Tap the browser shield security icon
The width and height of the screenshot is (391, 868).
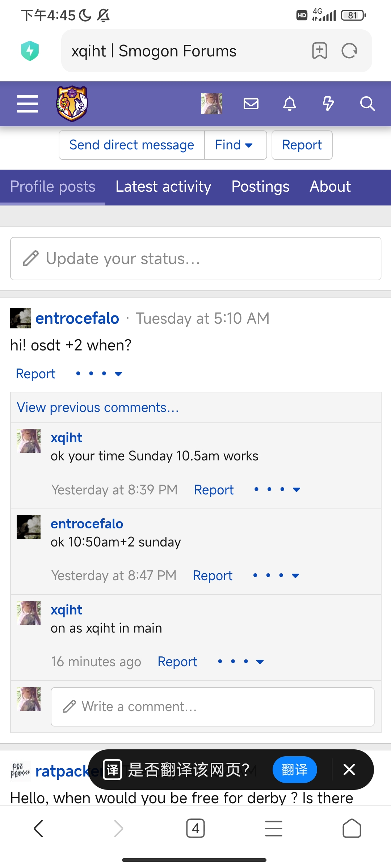tap(30, 51)
